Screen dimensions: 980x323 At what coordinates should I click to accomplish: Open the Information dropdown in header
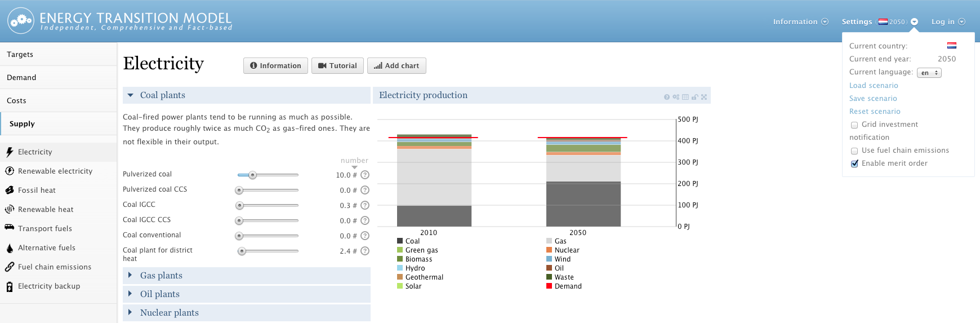tap(800, 21)
